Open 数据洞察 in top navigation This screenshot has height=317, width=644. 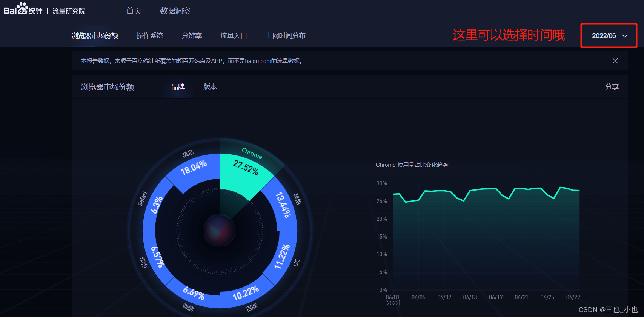(175, 11)
